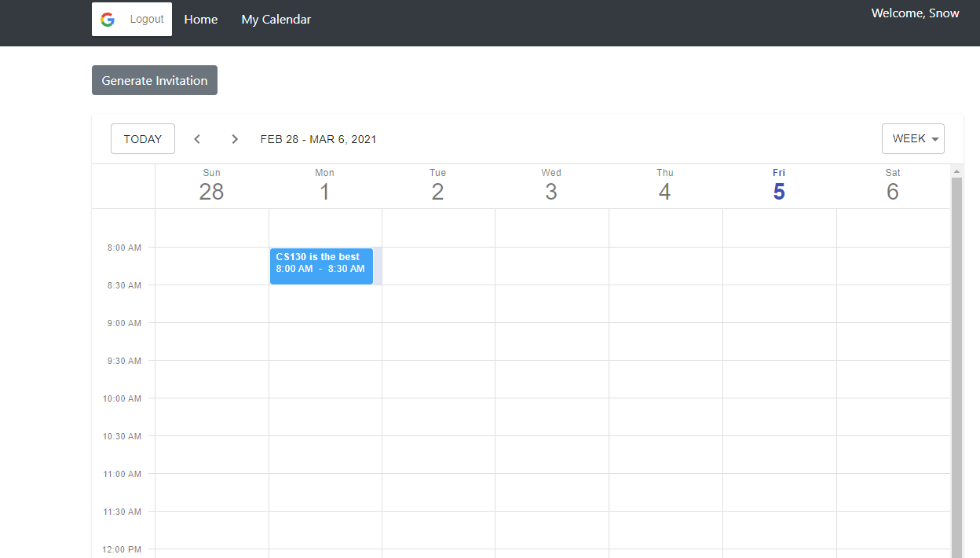Image resolution: width=980 pixels, height=558 pixels.
Task: Click the 10:30 AM time label
Action: pos(122,436)
